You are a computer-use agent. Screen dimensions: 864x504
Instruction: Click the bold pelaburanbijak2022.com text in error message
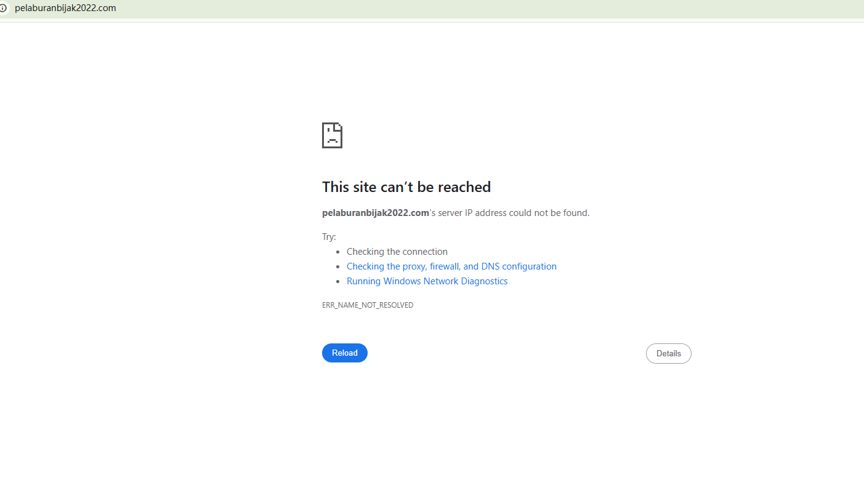(376, 213)
